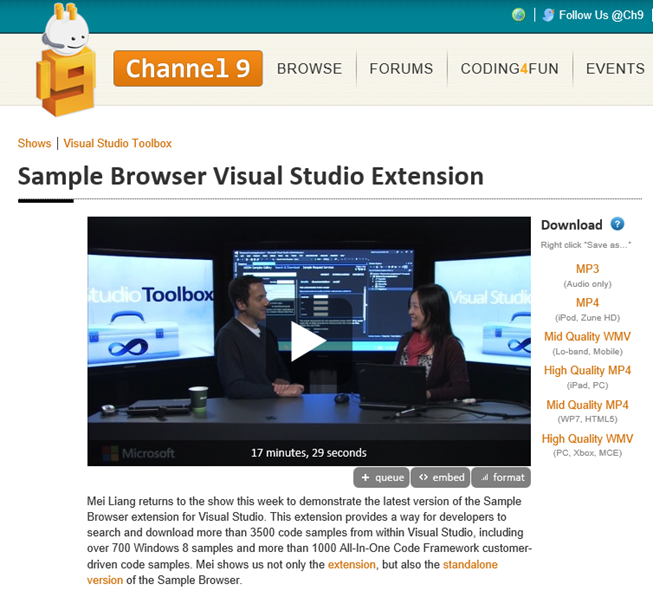Open the FORUMS menu
Image resolution: width=653 pixels, height=597 pixels.
coord(401,68)
